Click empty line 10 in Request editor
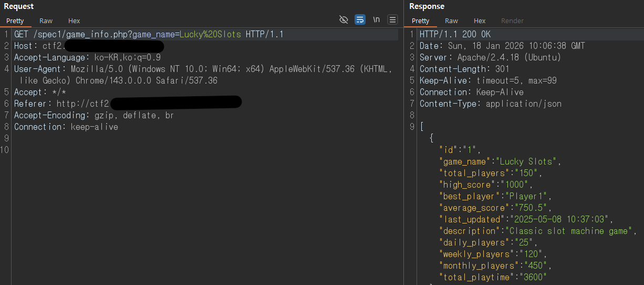This screenshot has height=285, width=644. tap(205, 150)
